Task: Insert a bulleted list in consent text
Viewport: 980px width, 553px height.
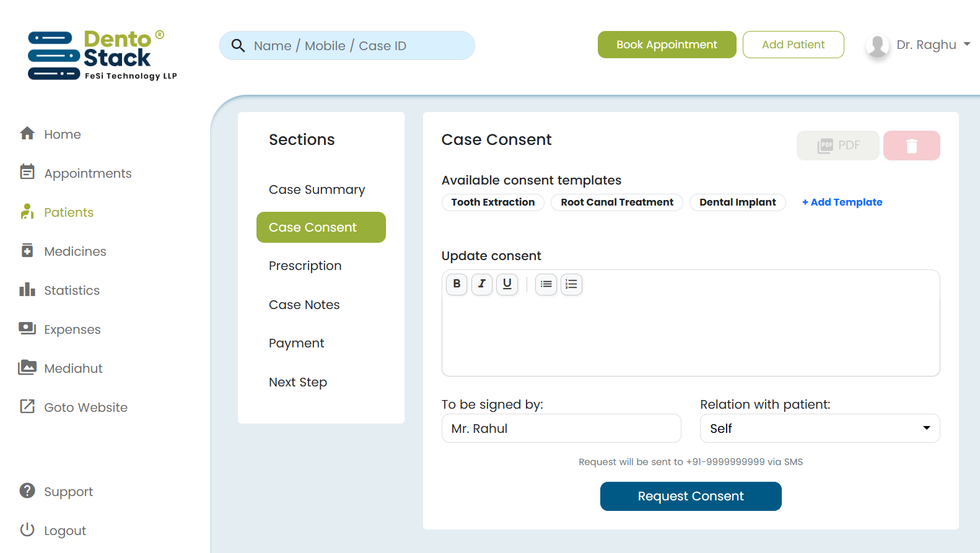Action: click(x=546, y=284)
